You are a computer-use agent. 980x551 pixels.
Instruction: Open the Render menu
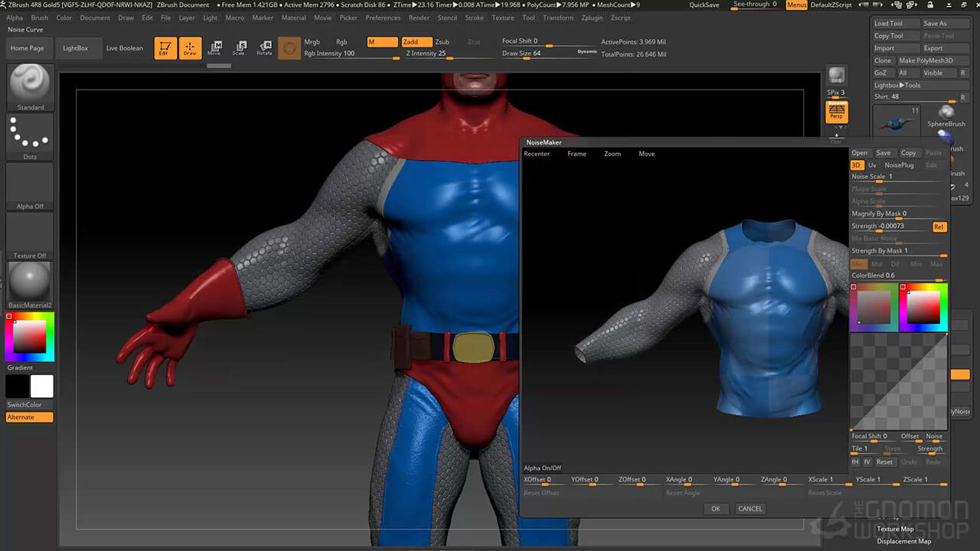419,18
